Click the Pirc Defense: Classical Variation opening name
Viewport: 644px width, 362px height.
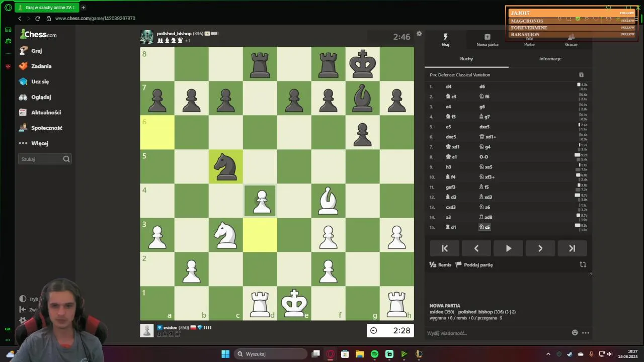click(460, 75)
